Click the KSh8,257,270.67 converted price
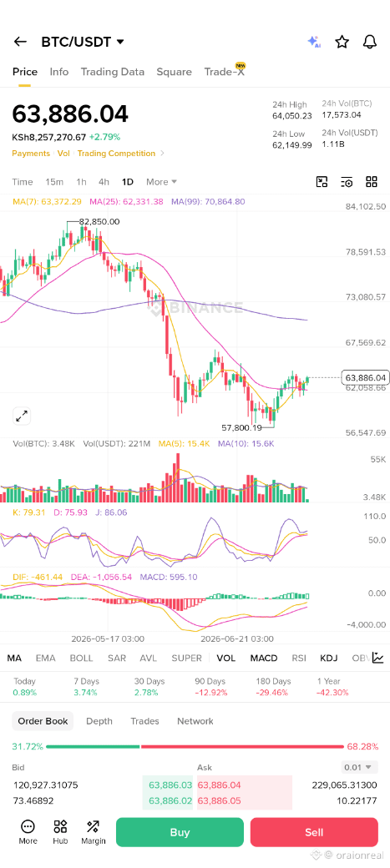Screen dimensions: 390x868 tap(48, 137)
